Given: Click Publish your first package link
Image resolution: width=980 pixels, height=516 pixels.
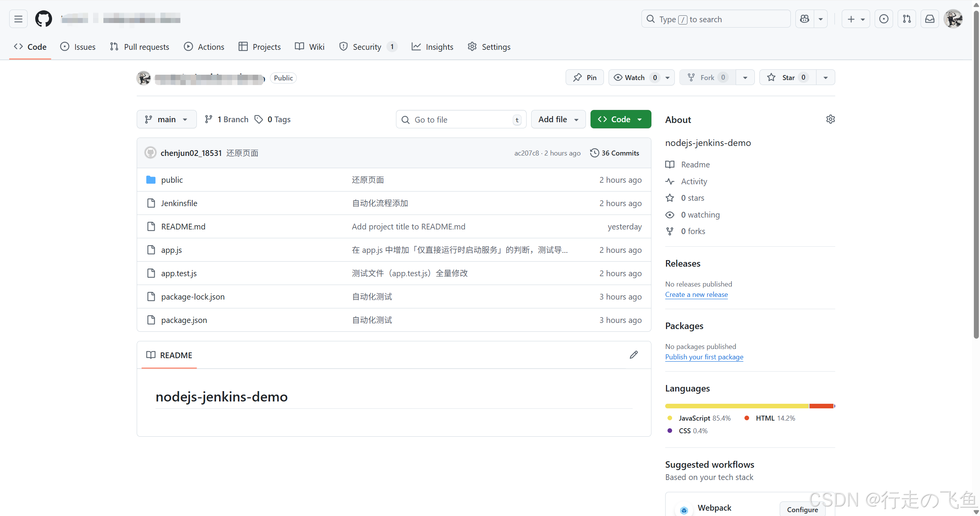Looking at the screenshot, I should [704, 357].
